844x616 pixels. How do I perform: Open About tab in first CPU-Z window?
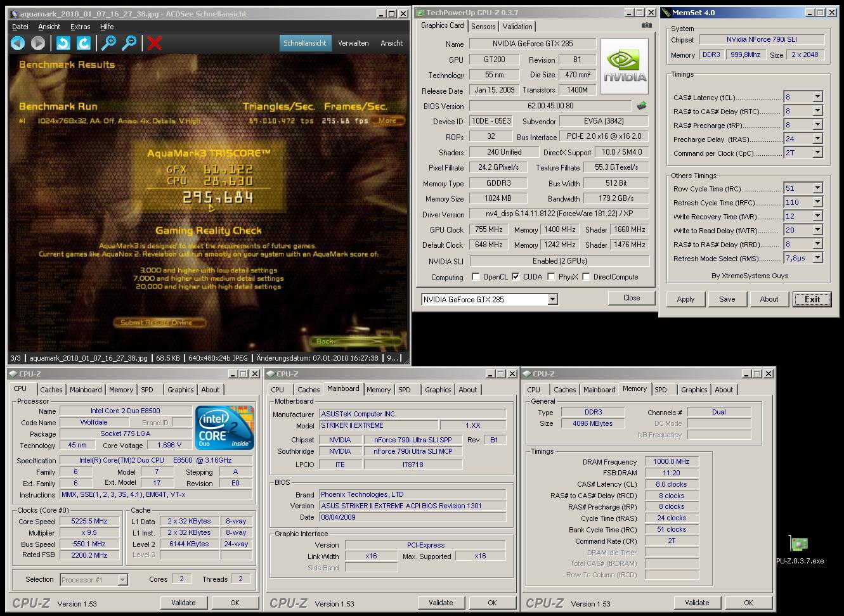point(211,390)
